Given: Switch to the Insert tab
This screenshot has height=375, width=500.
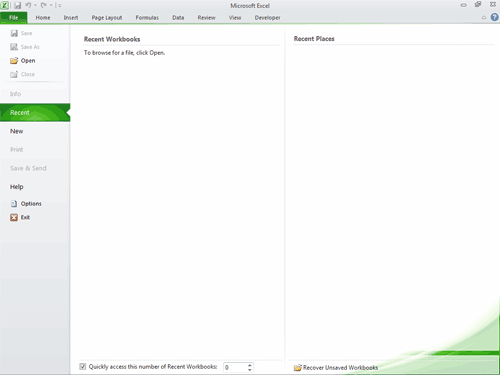Looking at the screenshot, I should (71, 18).
